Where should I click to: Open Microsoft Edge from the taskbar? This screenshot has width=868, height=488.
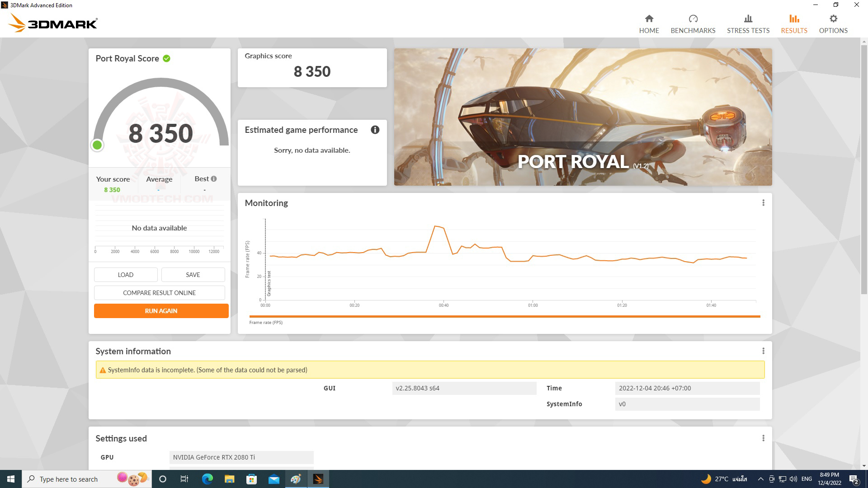(x=207, y=479)
